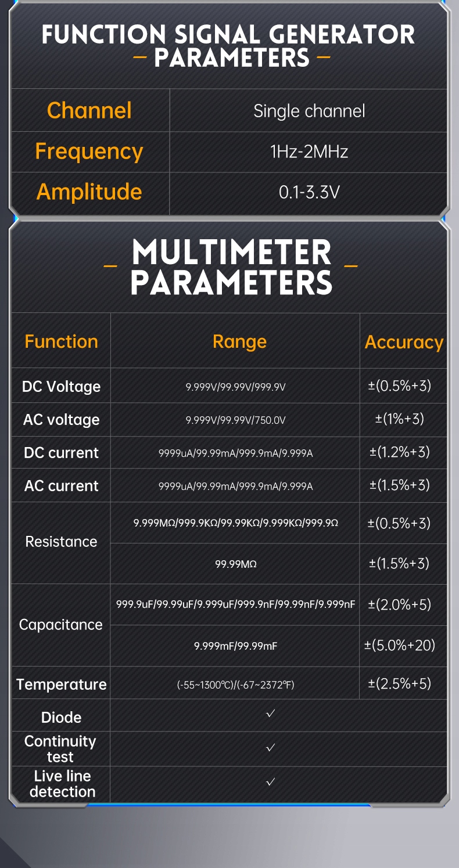459x868 pixels.
Task: Click the 1Hz-2MHz frequency value
Action: (309, 152)
